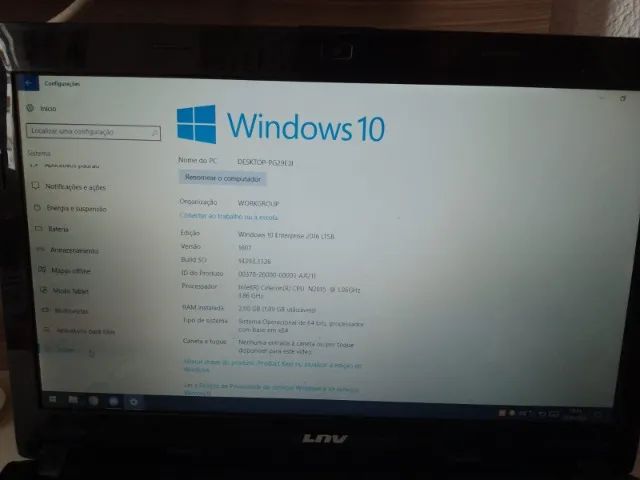Click the WORKGROUP organization value
This screenshot has height=480, width=640.
(x=258, y=203)
